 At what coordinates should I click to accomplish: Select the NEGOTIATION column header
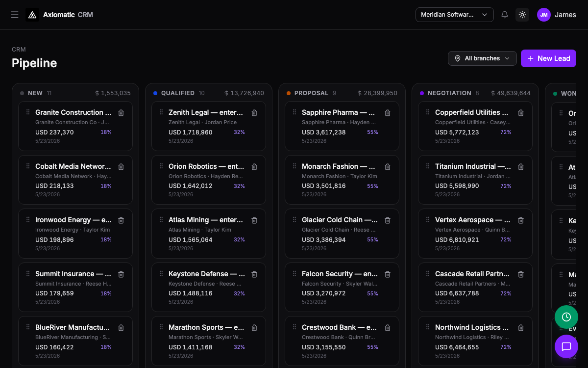coord(449,93)
